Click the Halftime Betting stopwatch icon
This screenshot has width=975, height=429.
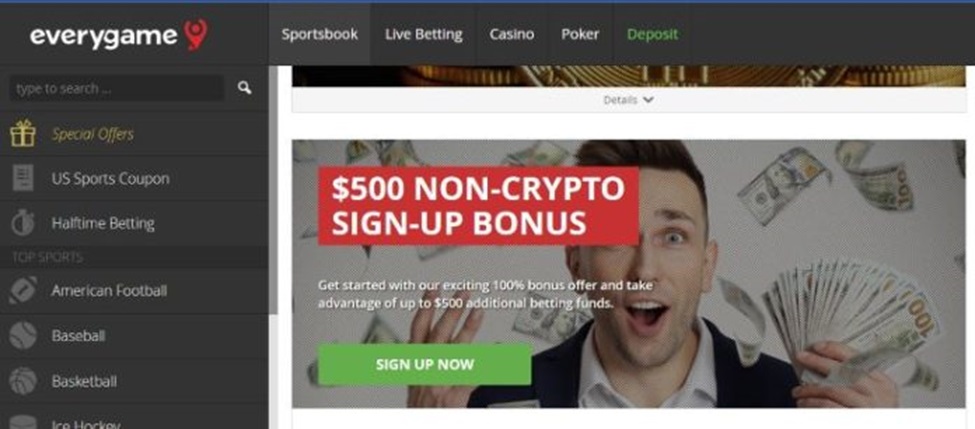click(x=23, y=223)
